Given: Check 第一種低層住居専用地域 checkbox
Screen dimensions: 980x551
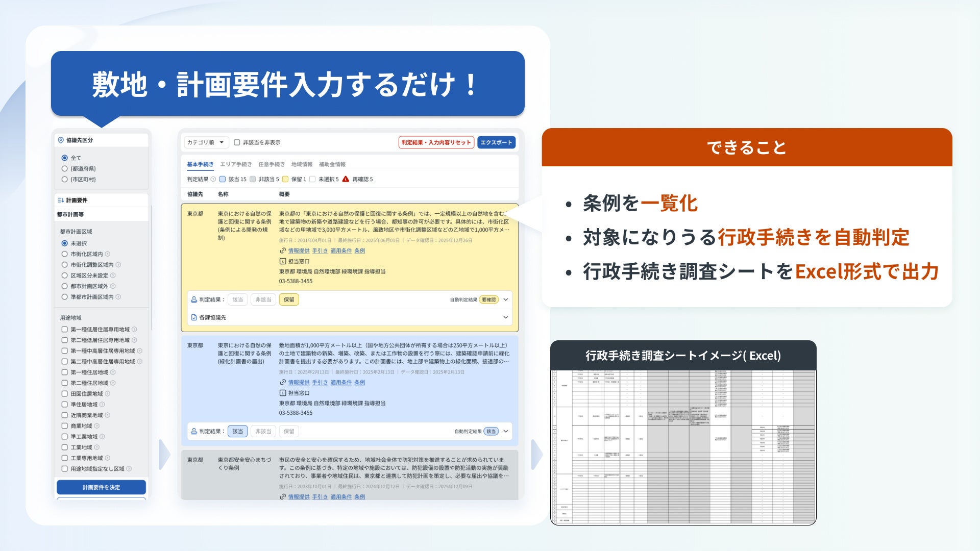Looking at the screenshot, I should [64, 330].
